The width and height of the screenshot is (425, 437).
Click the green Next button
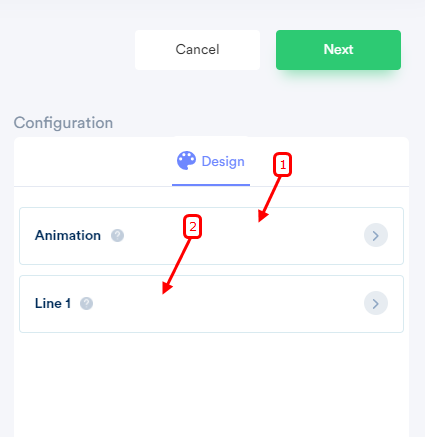338,50
